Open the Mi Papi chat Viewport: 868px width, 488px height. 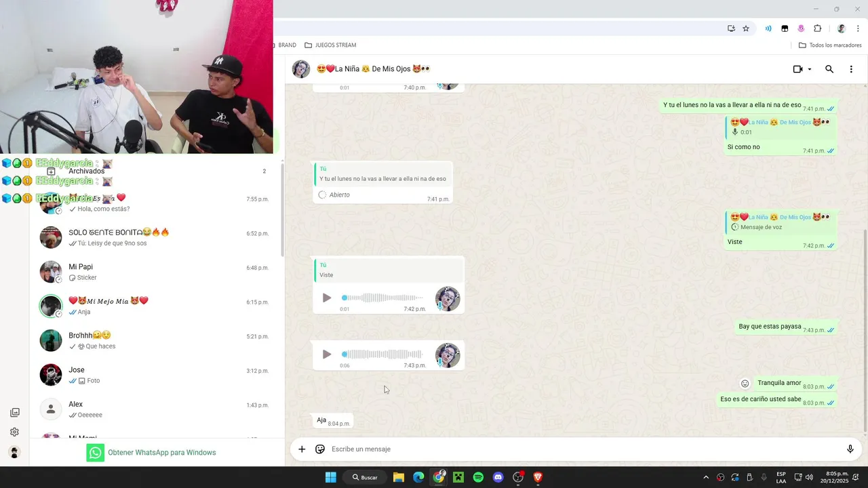[156, 272]
